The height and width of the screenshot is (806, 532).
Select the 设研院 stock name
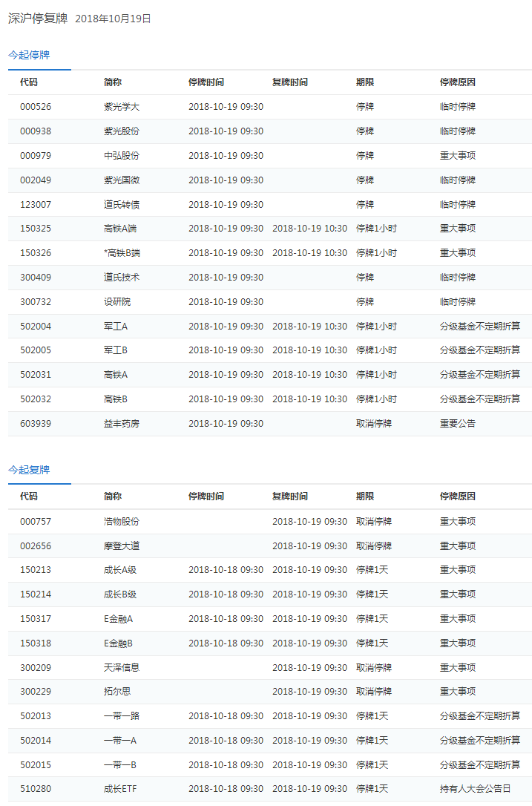(x=117, y=302)
